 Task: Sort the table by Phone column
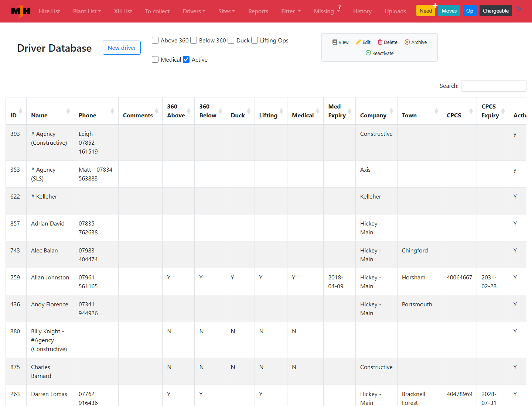96,111
